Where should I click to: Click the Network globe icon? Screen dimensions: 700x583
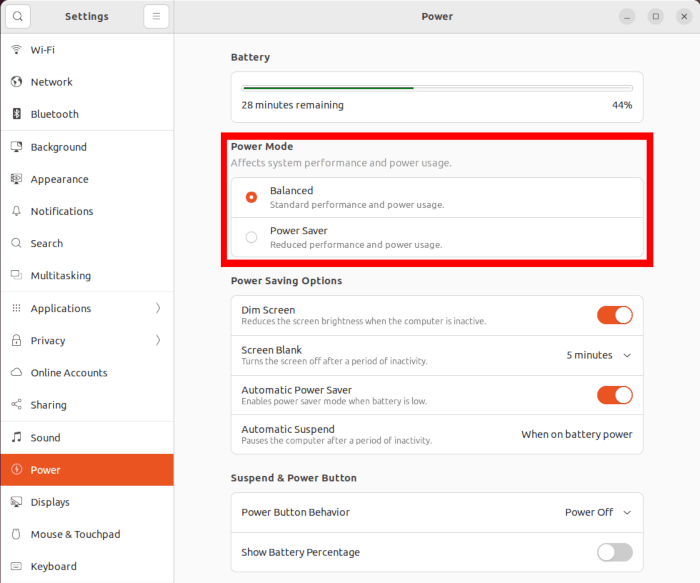(17, 82)
